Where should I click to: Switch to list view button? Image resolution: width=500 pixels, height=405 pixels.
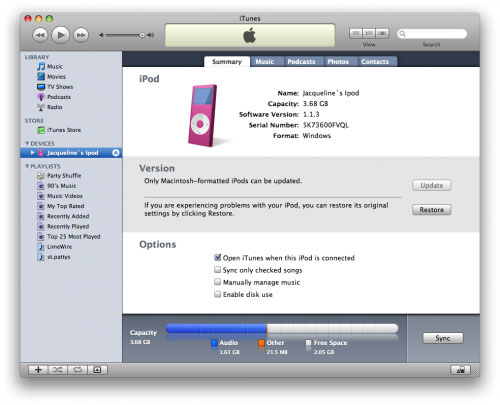point(356,33)
